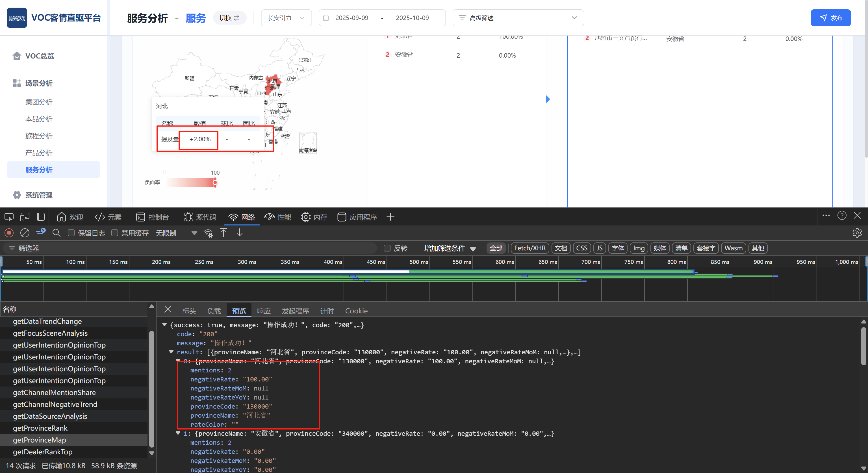Click the record network log icon

tap(9, 233)
